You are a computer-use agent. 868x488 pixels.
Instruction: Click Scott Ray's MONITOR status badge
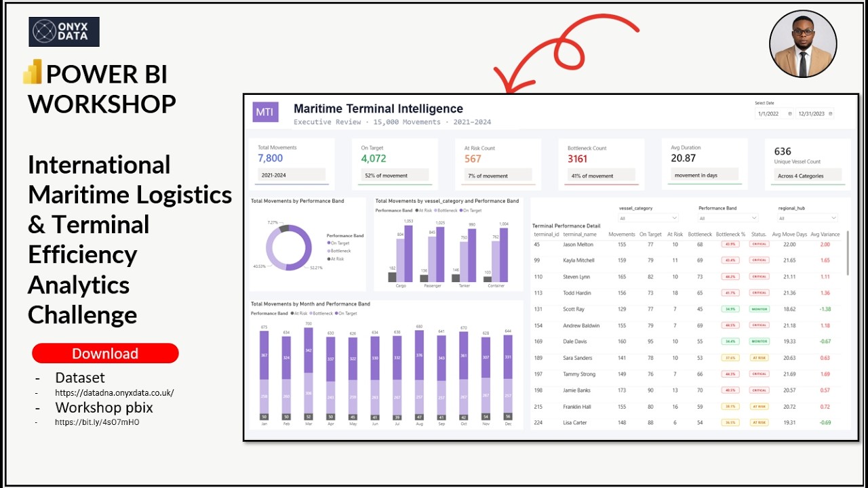(x=759, y=309)
